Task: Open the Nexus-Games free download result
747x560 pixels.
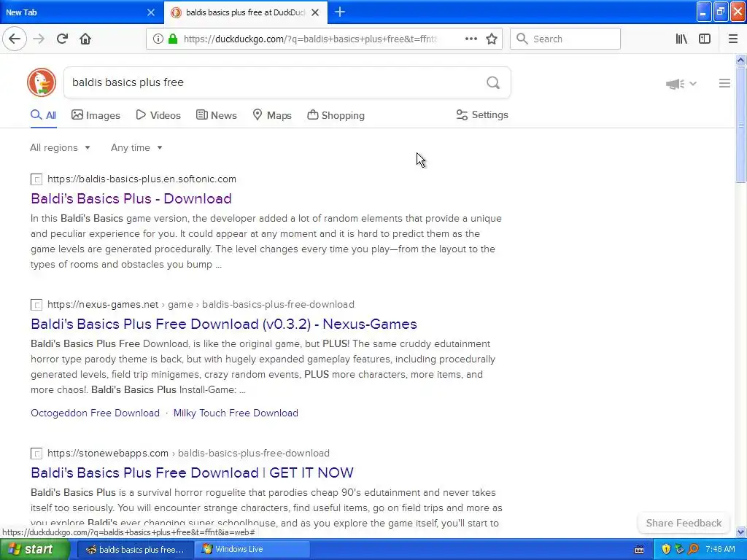Action: 224,324
